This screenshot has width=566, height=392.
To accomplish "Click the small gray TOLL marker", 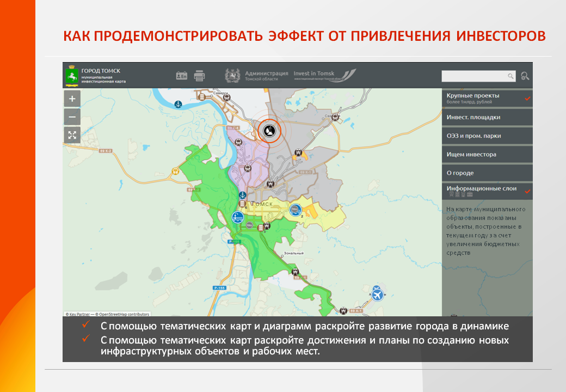I will click(249, 225).
